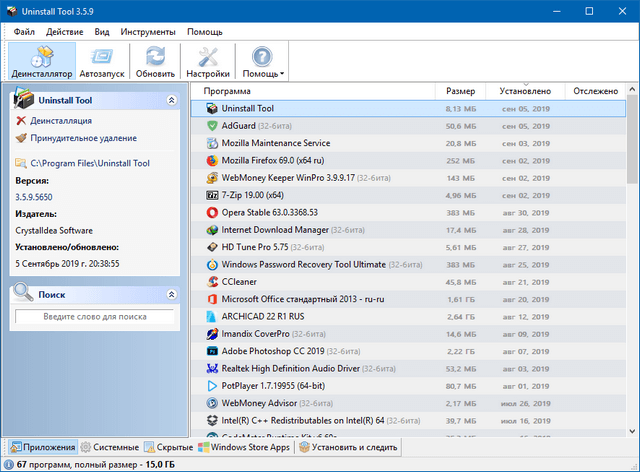The height and width of the screenshot is (472, 640).
Task: Sort list by Размер column header
Action: [461, 91]
